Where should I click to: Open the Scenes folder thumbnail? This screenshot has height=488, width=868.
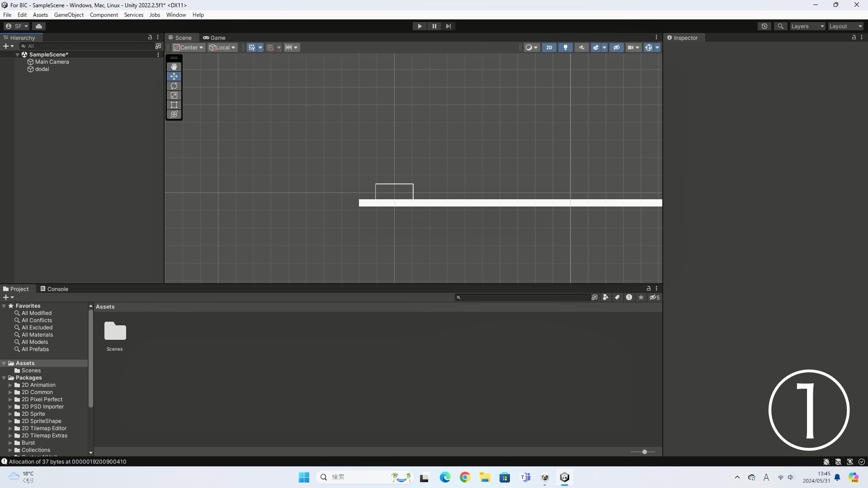[x=115, y=331]
